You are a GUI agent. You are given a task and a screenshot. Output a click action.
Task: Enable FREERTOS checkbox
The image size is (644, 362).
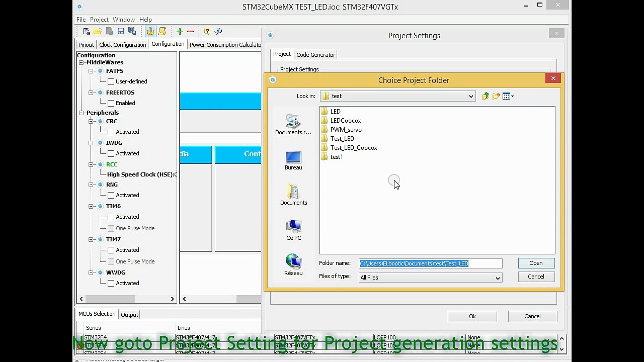tap(111, 103)
